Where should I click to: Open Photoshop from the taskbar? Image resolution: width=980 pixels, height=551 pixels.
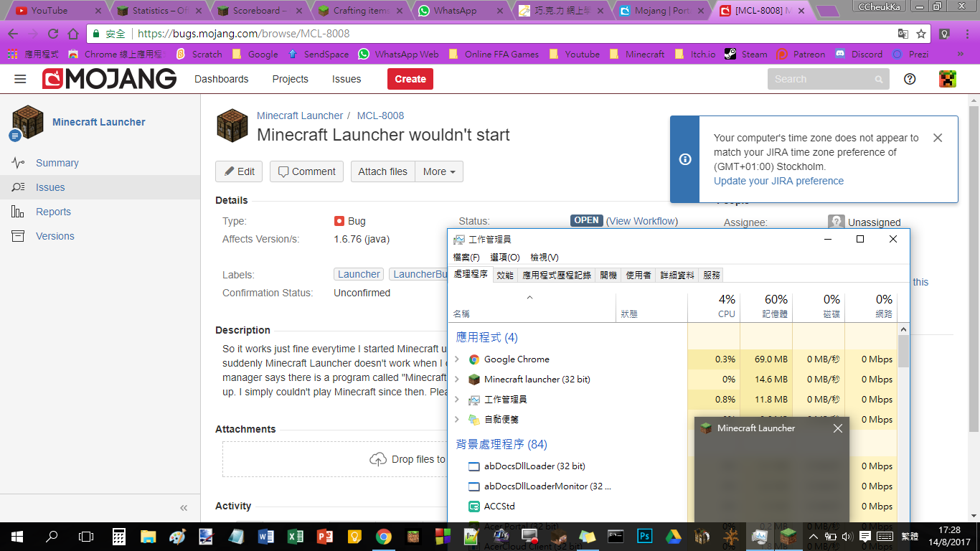coord(644,536)
